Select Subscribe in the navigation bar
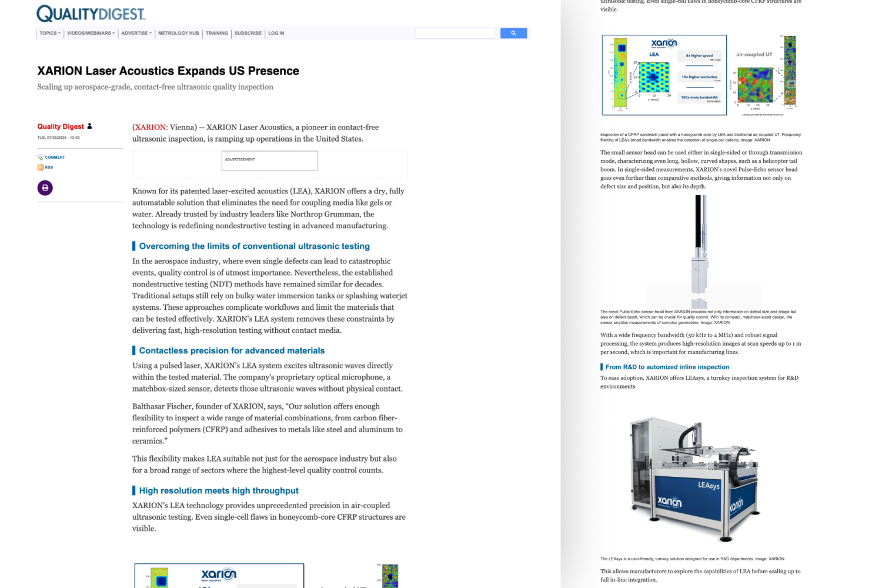This screenshot has width=882, height=588. coord(248,34)
